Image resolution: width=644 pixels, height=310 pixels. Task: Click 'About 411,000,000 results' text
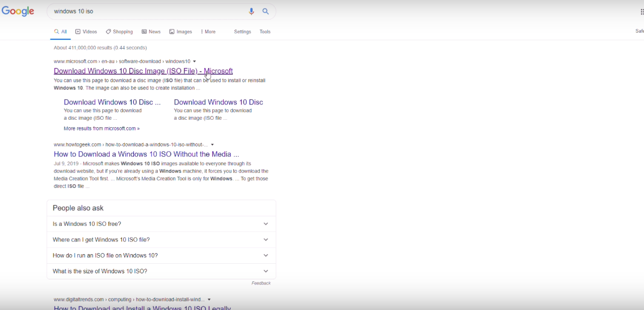[100, 48]
